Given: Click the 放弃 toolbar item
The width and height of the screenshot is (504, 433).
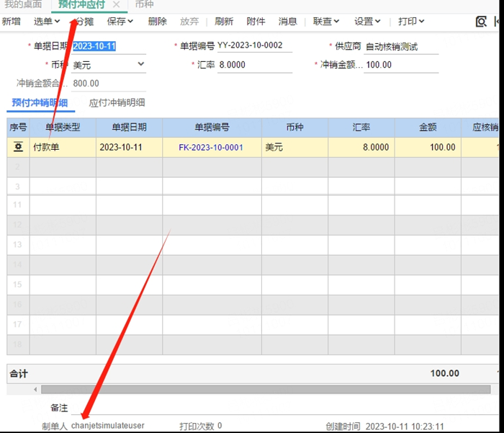Looking at the screenshot, I should tap(189, 21).
